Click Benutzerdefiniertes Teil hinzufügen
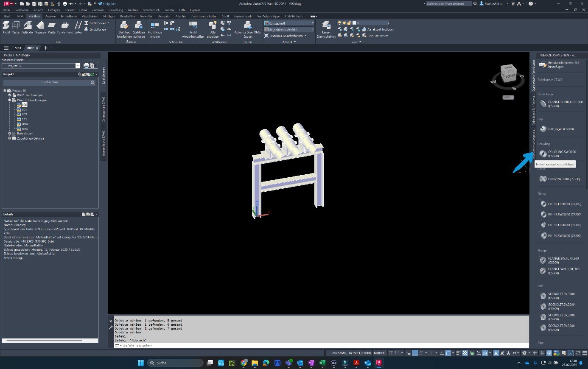Image resolution: width=588 pixels, height=369 pixels. (559, 64)
